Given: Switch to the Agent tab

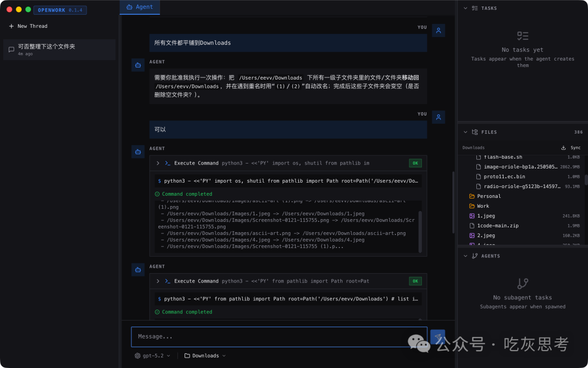Looking at the screenshot, I should pyautogui.click(x=140, y=7).
